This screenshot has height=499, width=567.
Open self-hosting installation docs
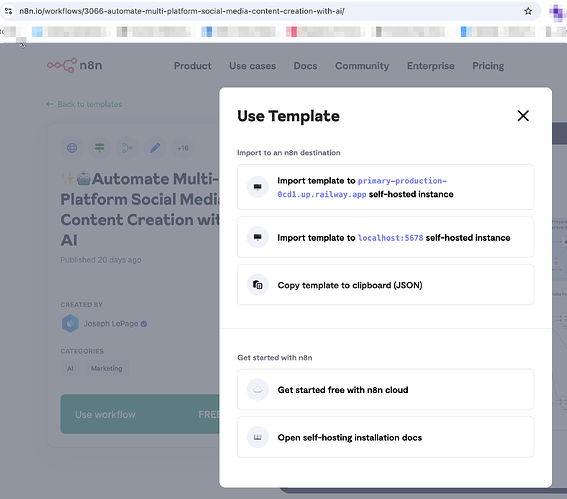[x=385, y=437]
